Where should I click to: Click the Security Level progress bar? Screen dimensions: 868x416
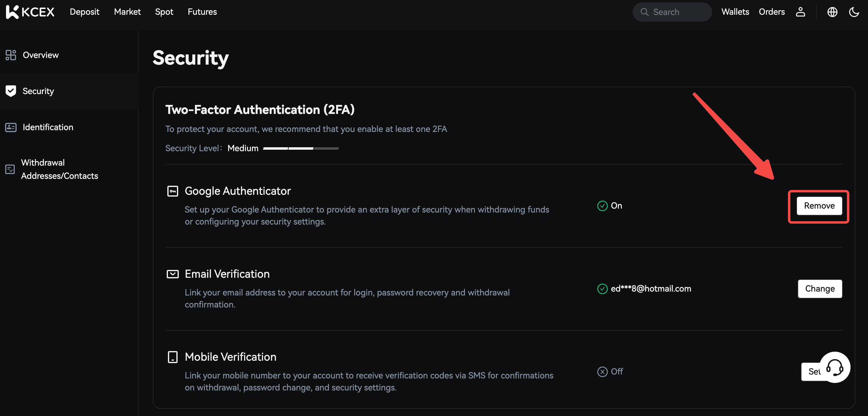(301, 148)
